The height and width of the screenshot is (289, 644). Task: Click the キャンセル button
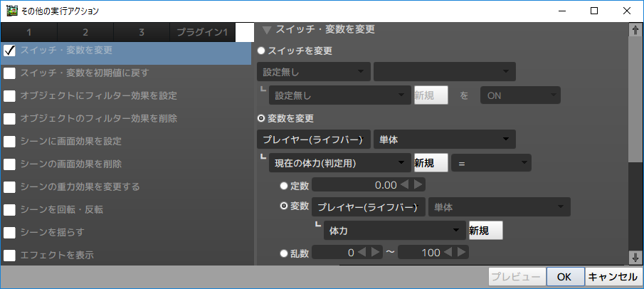point(613,277)
